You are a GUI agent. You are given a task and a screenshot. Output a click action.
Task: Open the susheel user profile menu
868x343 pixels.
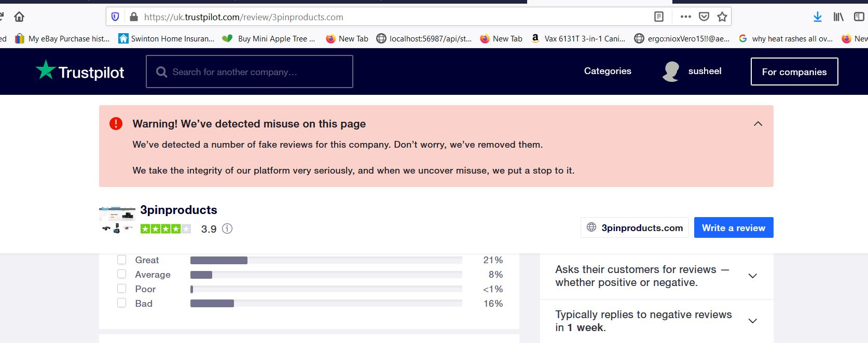[693, 72]
